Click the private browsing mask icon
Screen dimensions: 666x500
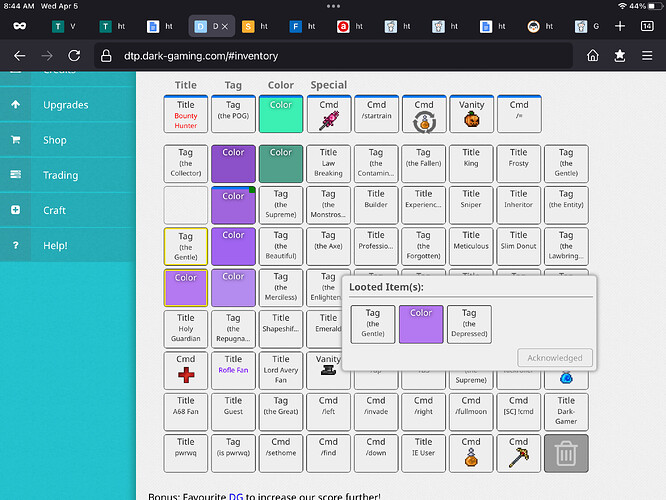[20, 26]
